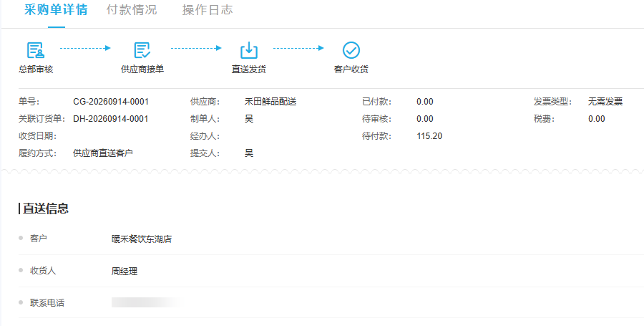Click the 收货人 field label
Viewport: 644px width, 326px height.
tap(43, 271)
